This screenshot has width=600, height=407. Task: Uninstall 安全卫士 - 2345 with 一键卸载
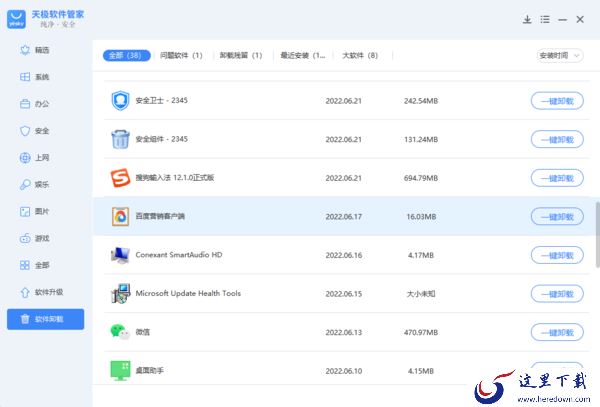coord(557,101)
